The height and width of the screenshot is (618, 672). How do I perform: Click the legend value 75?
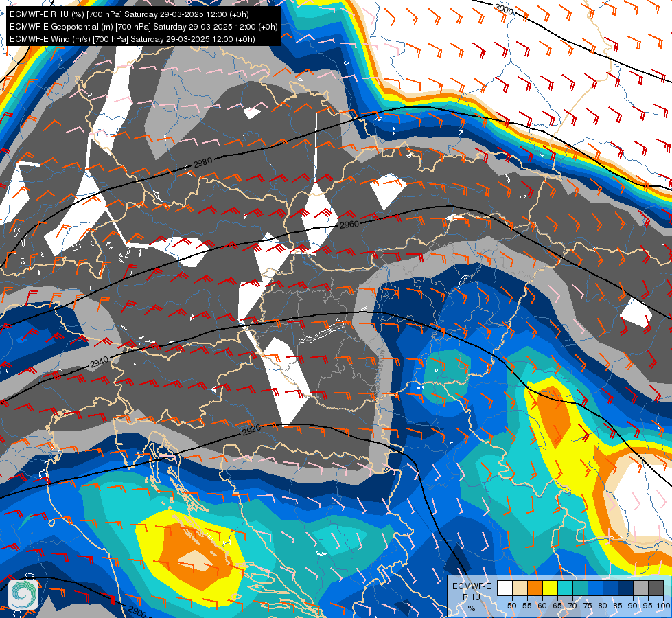tap(588, 606)
